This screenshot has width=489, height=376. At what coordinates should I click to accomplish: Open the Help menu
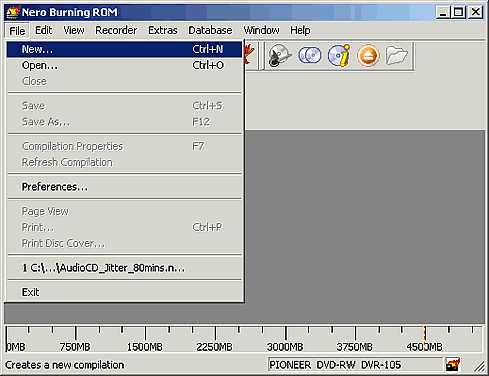pos(300,30)
